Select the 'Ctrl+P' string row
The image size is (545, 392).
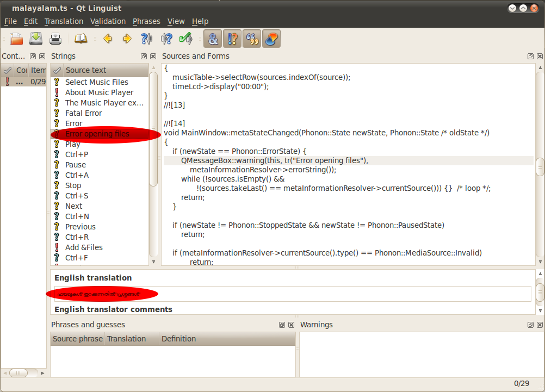100,154
